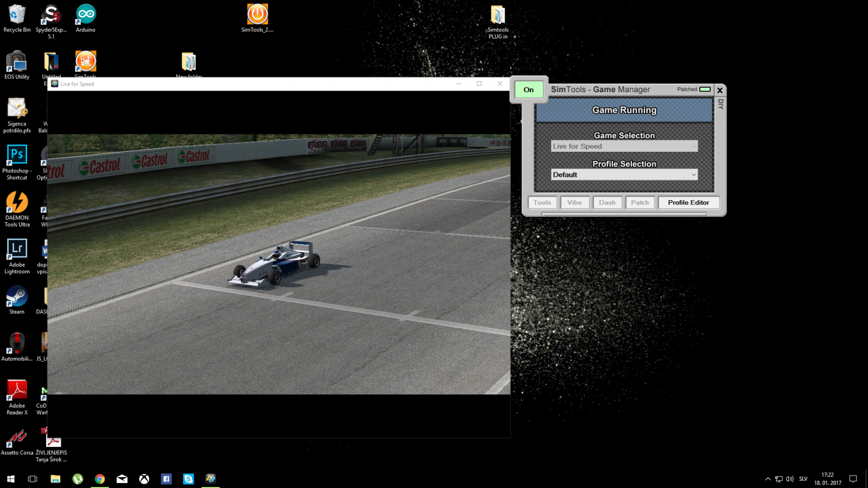This screenshot has width=868, height=488.
Task: Click the Game Running status banner
Action: pyautogui.click(x=624, y=110)
